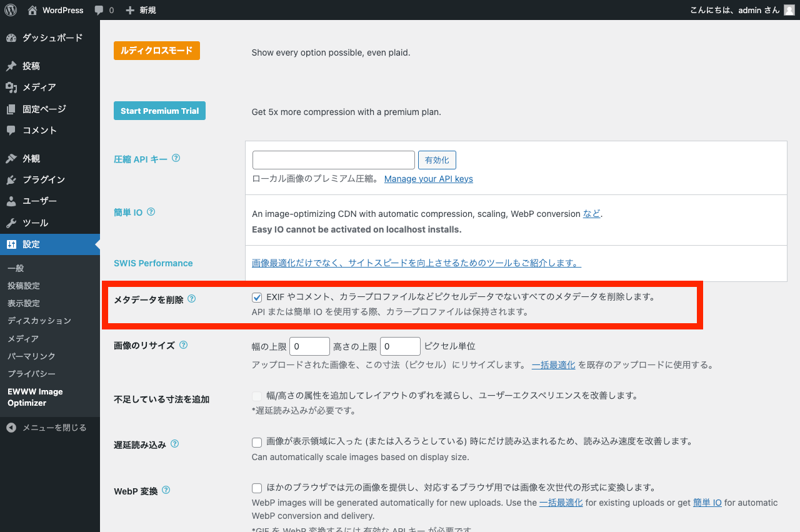Open help icon for 遅延読み込み
This screenshot has width=800, height=532.
[x=174, y=444]
